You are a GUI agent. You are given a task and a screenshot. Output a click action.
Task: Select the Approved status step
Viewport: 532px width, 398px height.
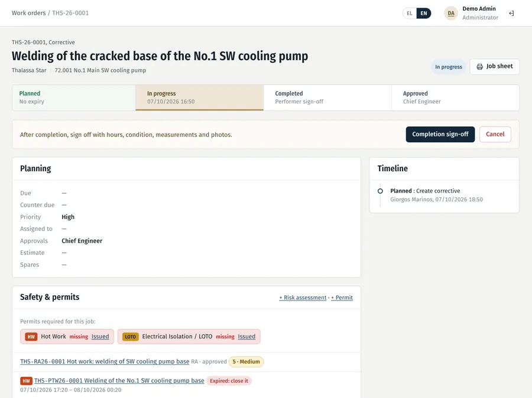(455, 97)
